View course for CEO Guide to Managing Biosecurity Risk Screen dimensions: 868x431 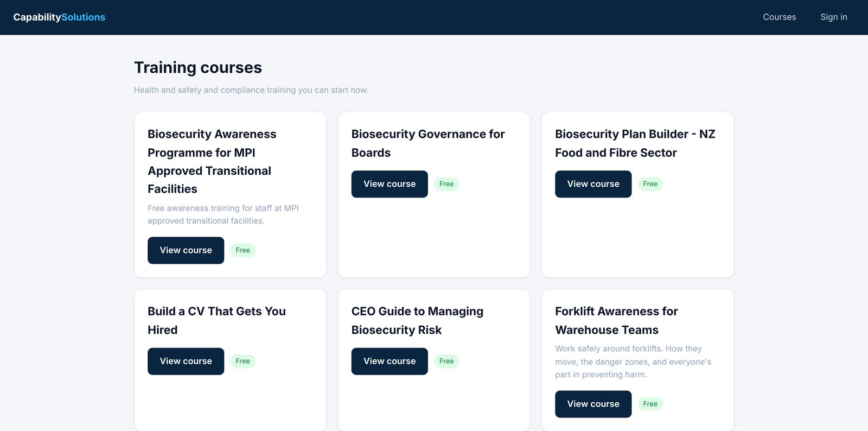pyautogui.click(x=390, y=361)
